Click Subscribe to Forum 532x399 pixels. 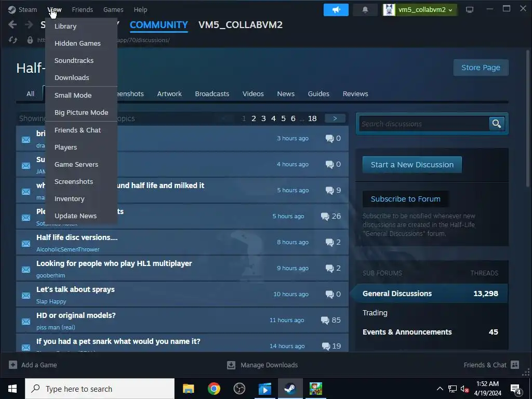point(405,199)
